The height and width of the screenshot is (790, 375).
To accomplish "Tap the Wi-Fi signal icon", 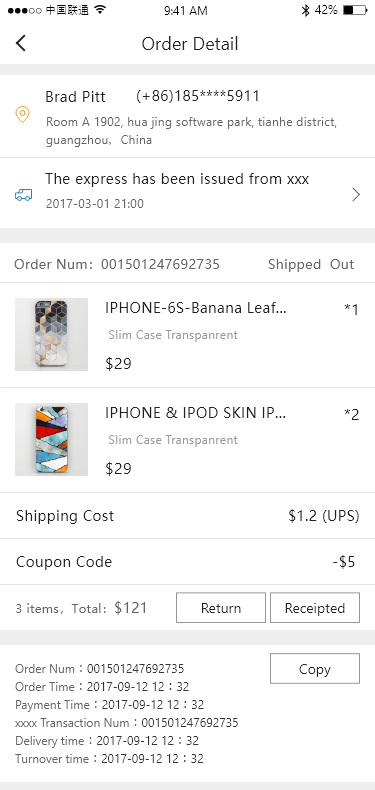I will click(100, 10).
